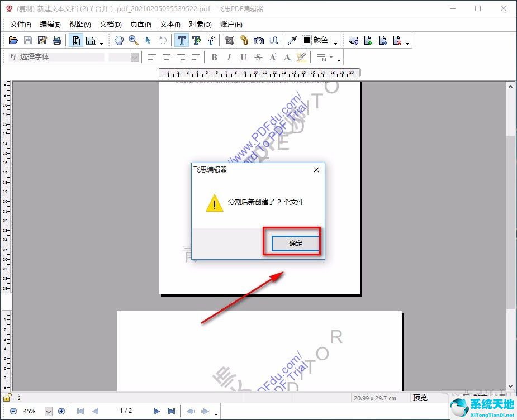This screenshot has width=517, height=420.
Task: Select the arrow pointer tool
Action: pyautogui.click(x=148, y=41)
